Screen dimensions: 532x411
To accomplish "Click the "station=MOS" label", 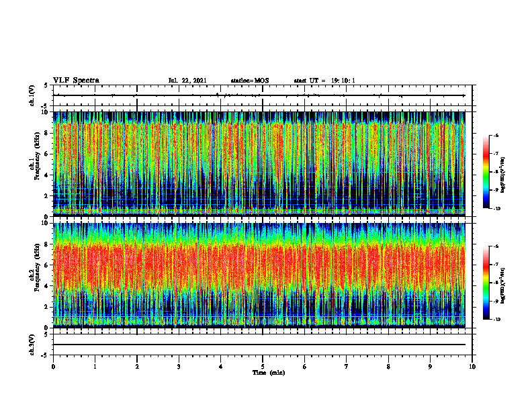I will [250, 81].
